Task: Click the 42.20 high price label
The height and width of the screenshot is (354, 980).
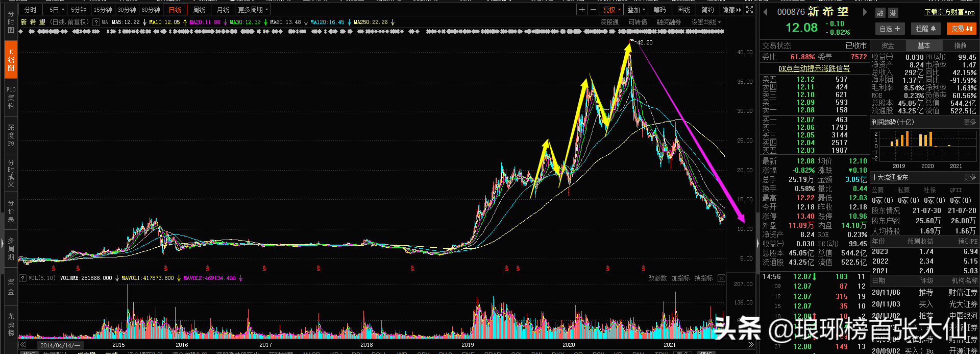Action: (x=645, y=42)
